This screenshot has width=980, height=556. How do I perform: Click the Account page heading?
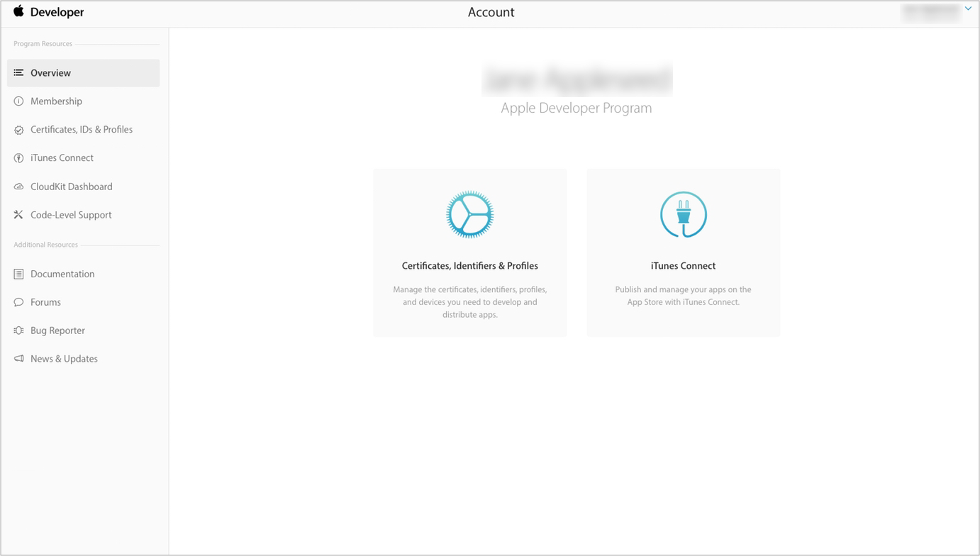coord(491,12)
